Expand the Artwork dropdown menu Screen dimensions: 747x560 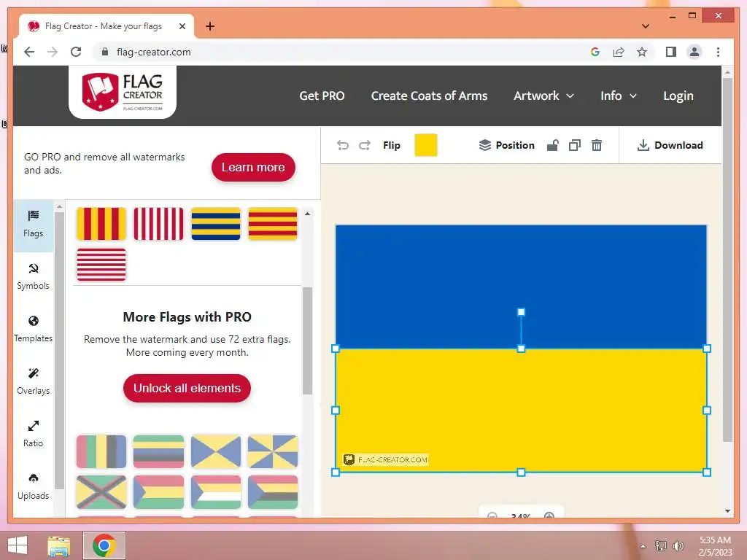point(543,96)
